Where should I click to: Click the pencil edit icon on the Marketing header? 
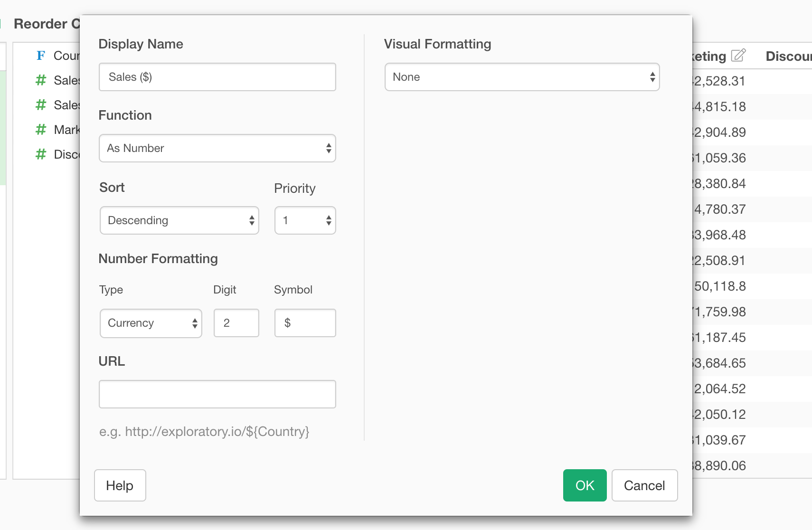point(737,56)
